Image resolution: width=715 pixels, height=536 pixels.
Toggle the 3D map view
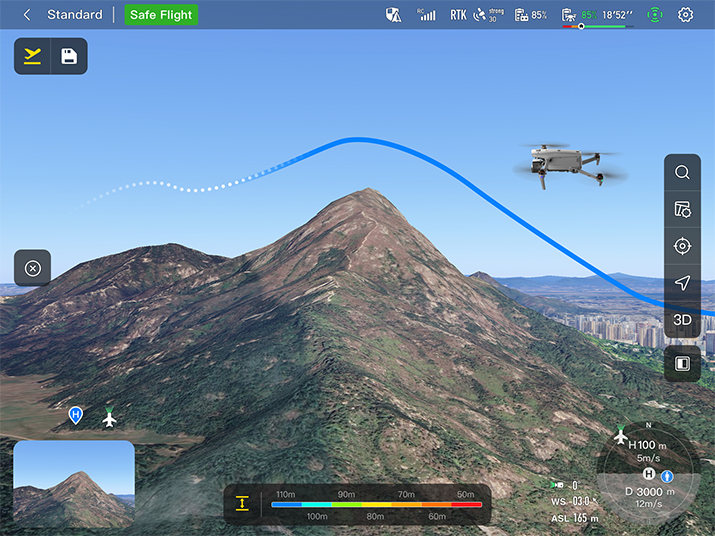coord(682,320)
